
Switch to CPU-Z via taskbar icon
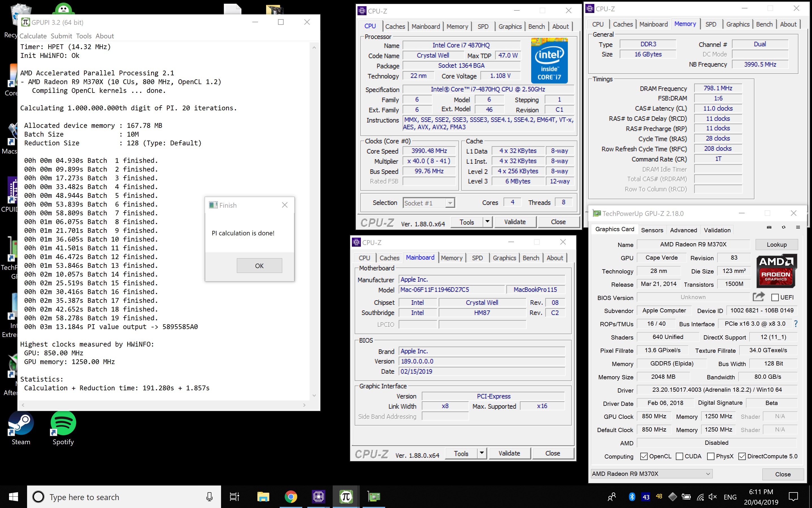tap(318, 497)
